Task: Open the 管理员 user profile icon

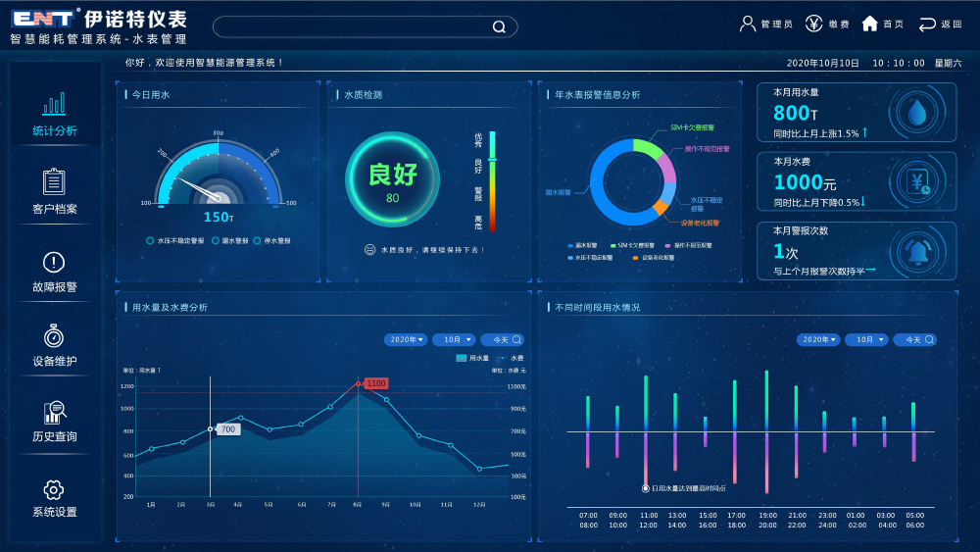Action: point(748,24)
